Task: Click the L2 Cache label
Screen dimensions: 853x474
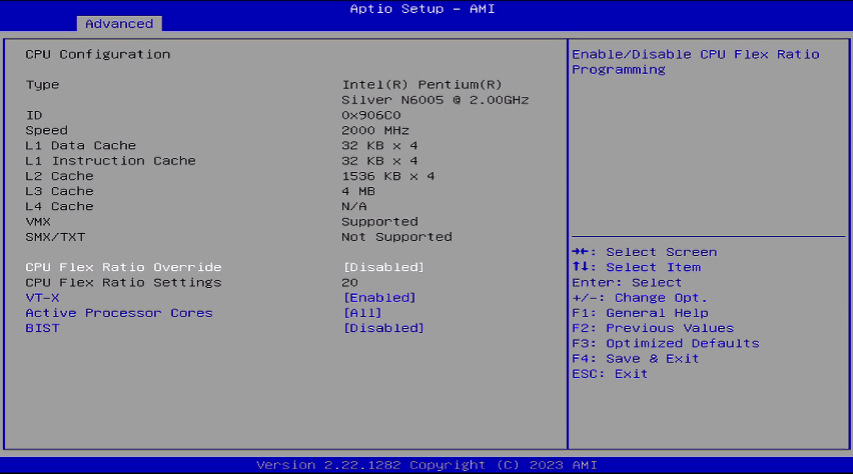Action: (x=59, y=176)
